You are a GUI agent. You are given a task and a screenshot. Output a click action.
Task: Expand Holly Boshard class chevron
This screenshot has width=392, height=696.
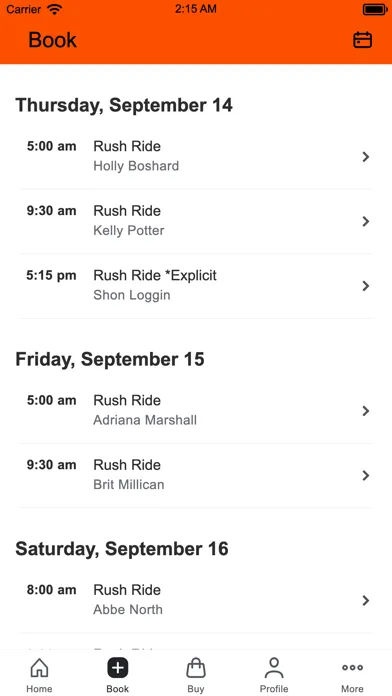366,157
